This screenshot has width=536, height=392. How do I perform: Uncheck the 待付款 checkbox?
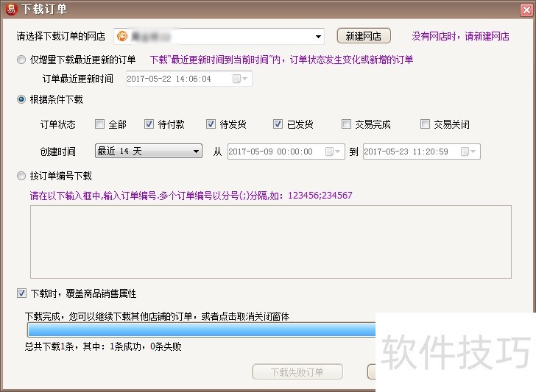coord(149,124)
